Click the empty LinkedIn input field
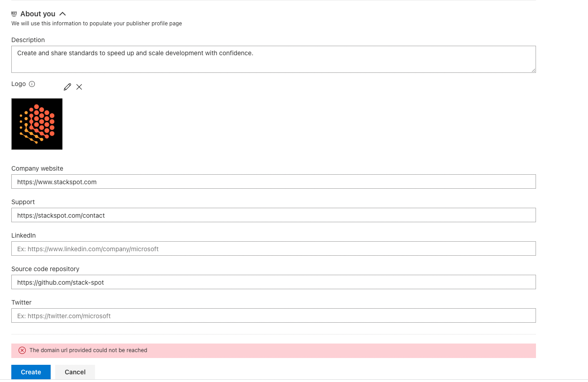Image resolution: width=588 pixels, height=382 pixels. coord(274,248)
